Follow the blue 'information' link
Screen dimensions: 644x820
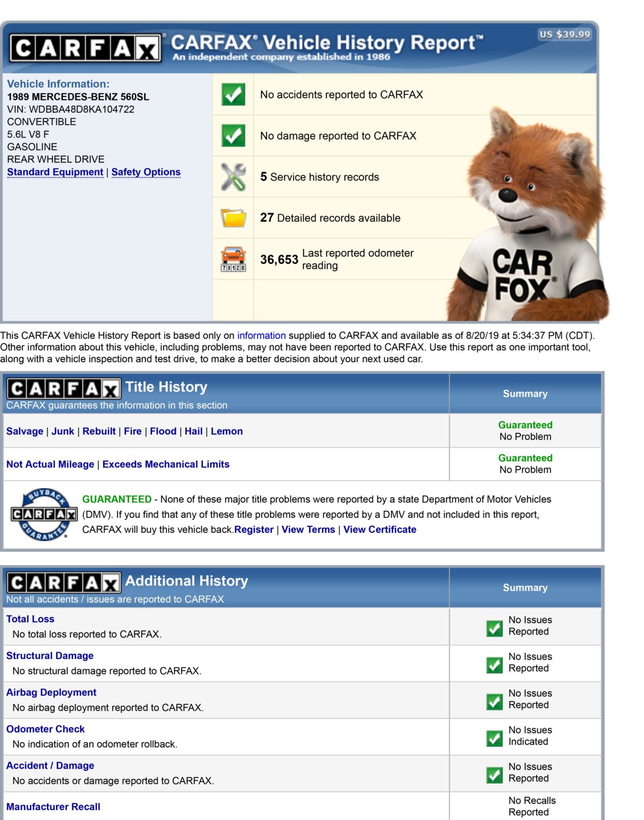(x=261, y=335)
